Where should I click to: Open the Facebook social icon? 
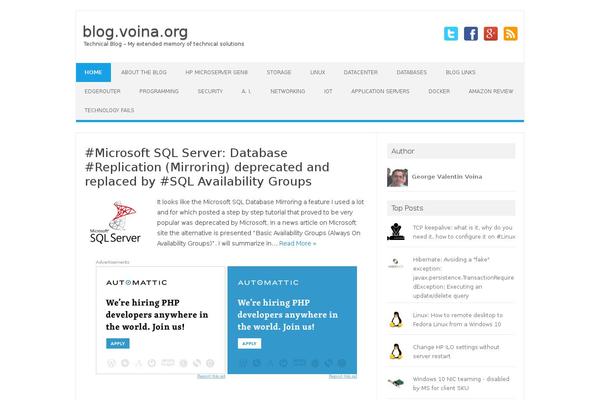471,33
